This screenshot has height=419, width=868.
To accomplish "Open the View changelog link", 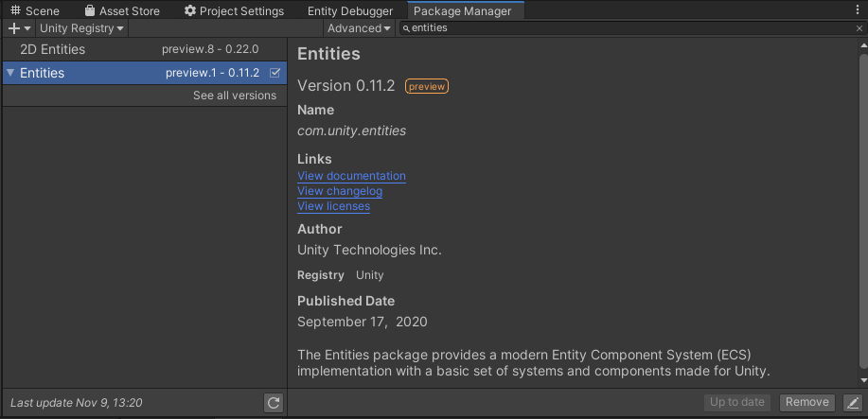I will coord(340,191).
